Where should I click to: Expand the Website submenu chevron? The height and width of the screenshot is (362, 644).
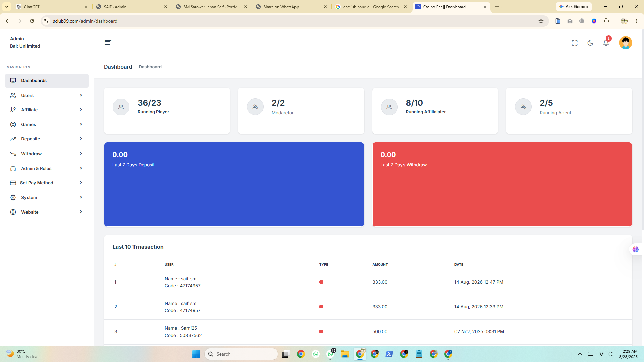[81, 212]
